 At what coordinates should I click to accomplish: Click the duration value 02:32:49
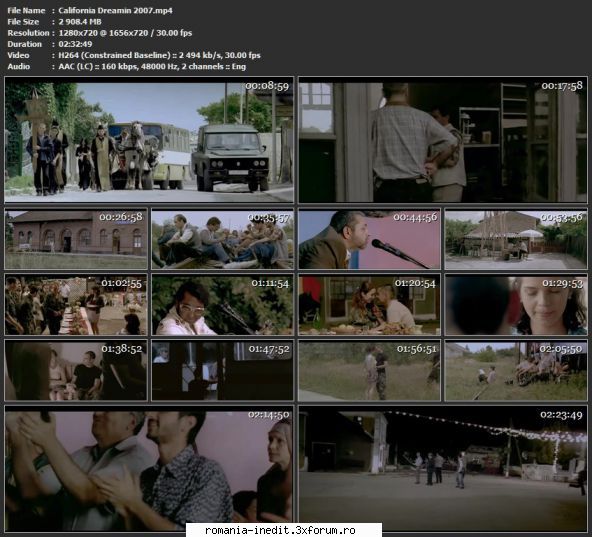pyautogui.click(x=75, y=44)
